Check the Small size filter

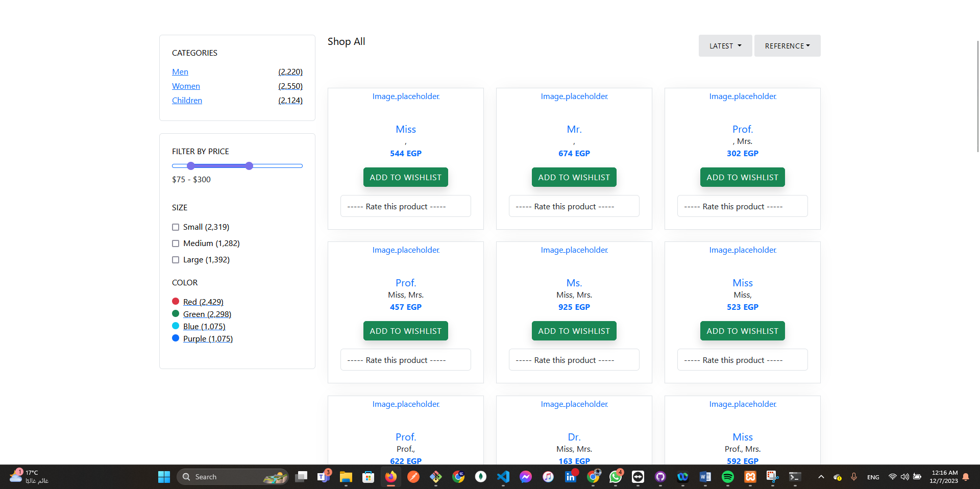click(x=176, y=227)
